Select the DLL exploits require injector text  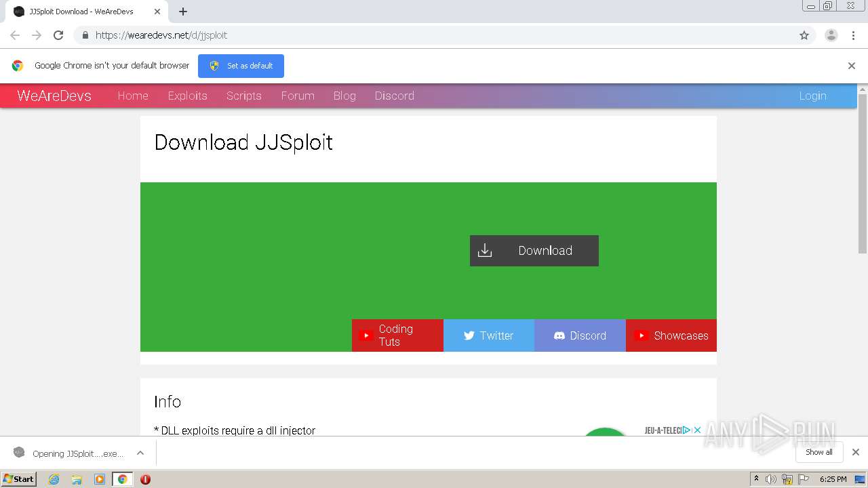click(x=235, y=430)
